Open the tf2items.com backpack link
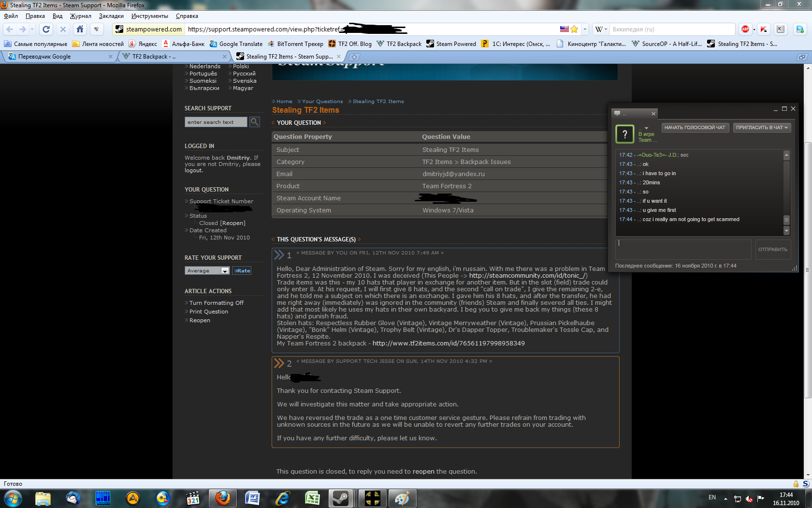 pyautogui.click(x=449, y=344)
